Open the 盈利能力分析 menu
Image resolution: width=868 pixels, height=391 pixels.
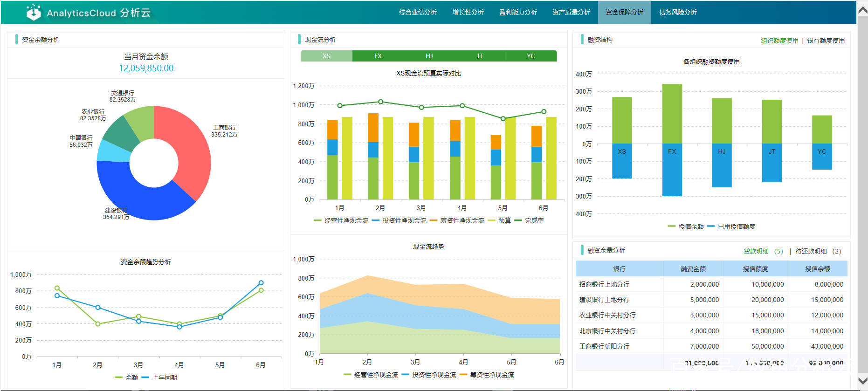tap(518, 12)
